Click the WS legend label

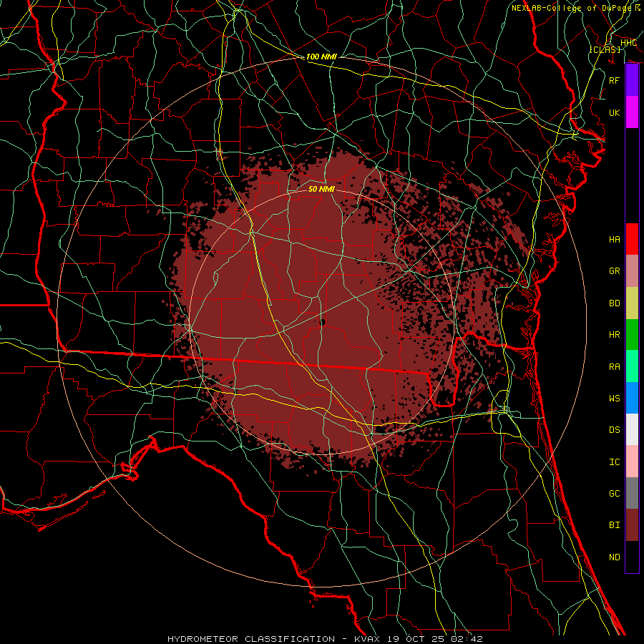[614, 398]
